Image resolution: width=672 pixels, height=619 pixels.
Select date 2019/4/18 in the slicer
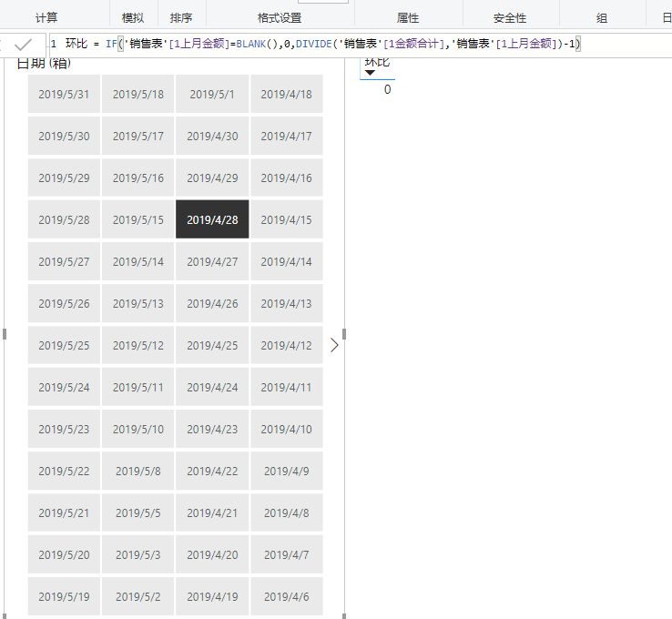[x=287, y=94]
